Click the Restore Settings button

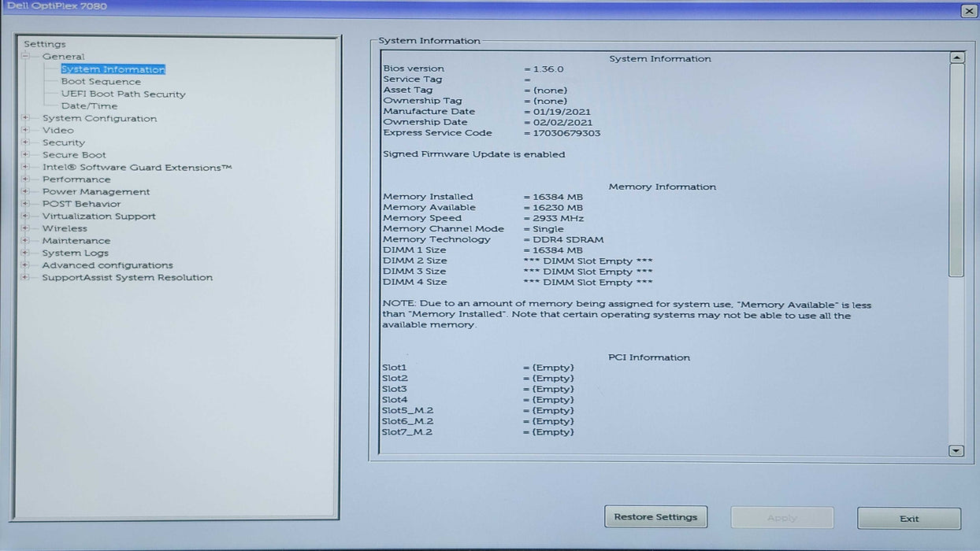pos(655,517)
